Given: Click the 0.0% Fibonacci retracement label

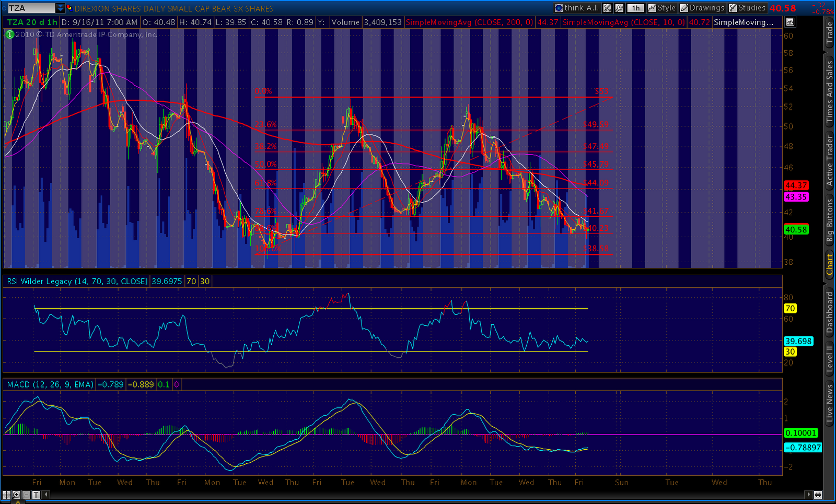Looking at the screenshot, I should [x=264, y=91].
